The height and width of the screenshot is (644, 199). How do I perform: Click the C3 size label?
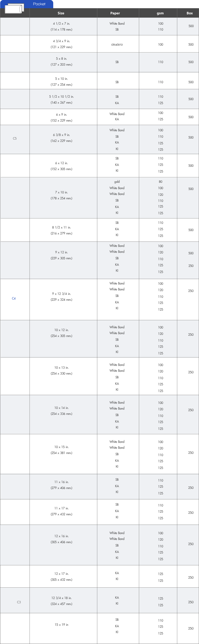19,602
